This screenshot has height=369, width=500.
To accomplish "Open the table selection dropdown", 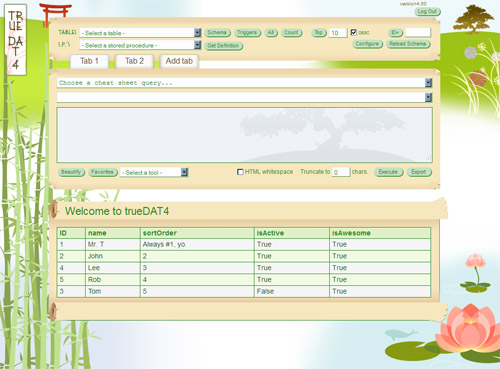I will (140, 33).
